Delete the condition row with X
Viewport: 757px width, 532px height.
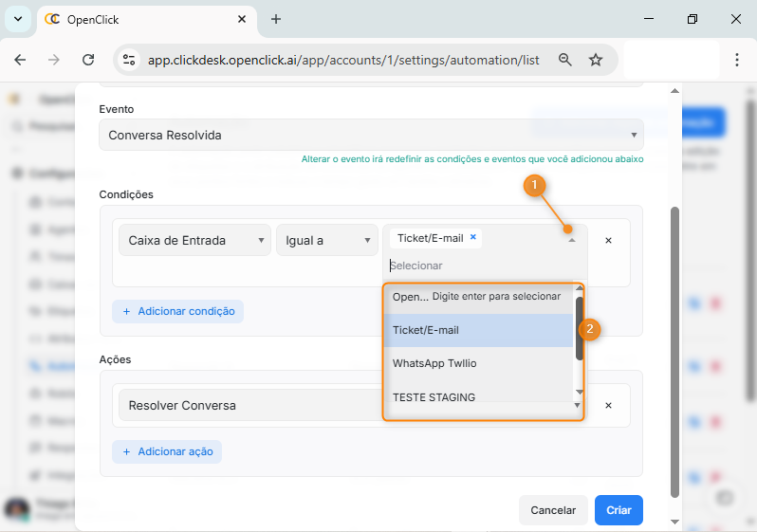608,241
